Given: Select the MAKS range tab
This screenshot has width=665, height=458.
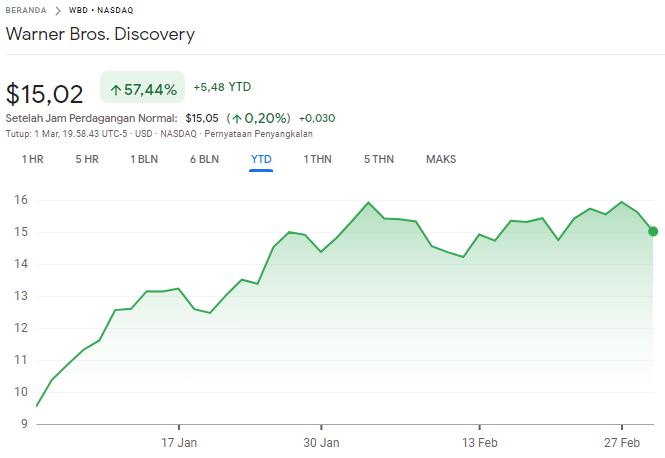Looking at the screenshot, I should pos(441,159).
